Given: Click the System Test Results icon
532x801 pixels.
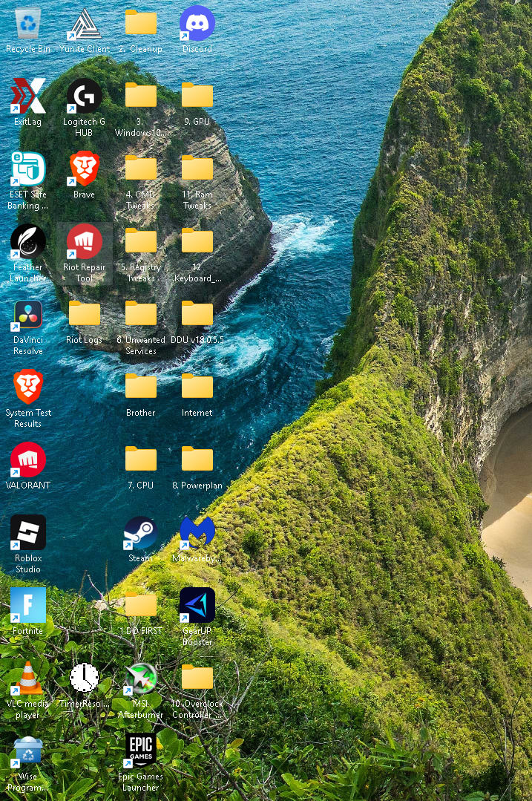Looking at the screenshot, I should click(28, 387).
